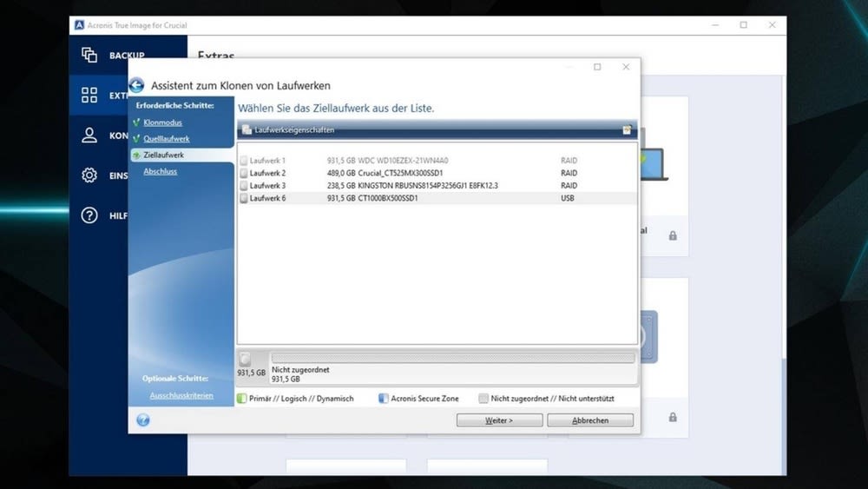Click the 931,5 GB size under Nicht zugeordnet
Screen dimensions: 868x489
pyautogui.click(x=286, y=380)
